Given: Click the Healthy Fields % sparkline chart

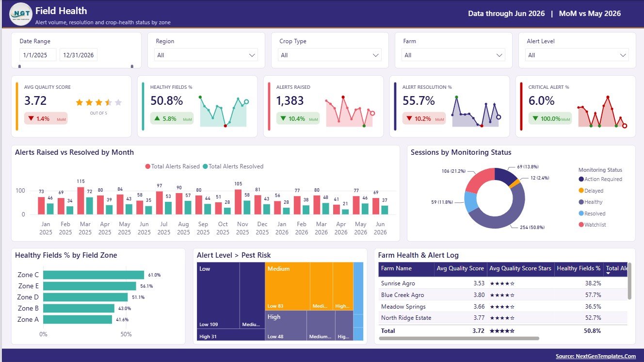Looking at the screenshot, I should (x=224, y=111).
